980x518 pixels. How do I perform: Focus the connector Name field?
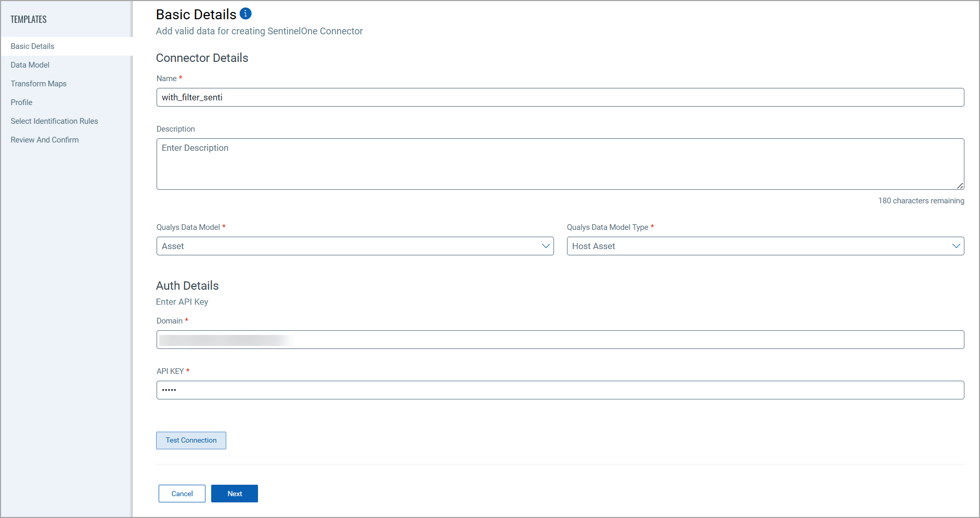[560, 97]
